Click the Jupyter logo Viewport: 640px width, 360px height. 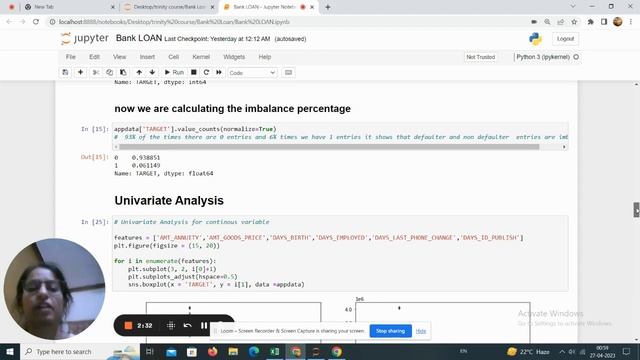(x=85, y=38)
